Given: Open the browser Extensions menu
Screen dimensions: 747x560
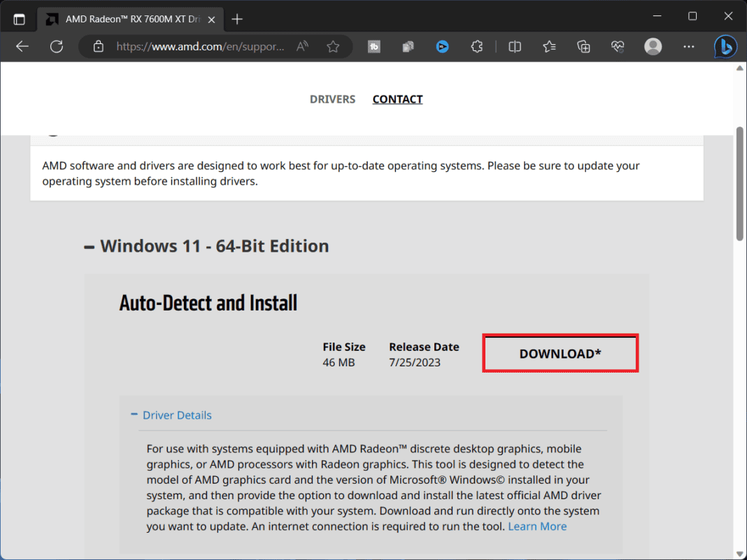Looking at the screenshot, I should [x=476, y=46].
